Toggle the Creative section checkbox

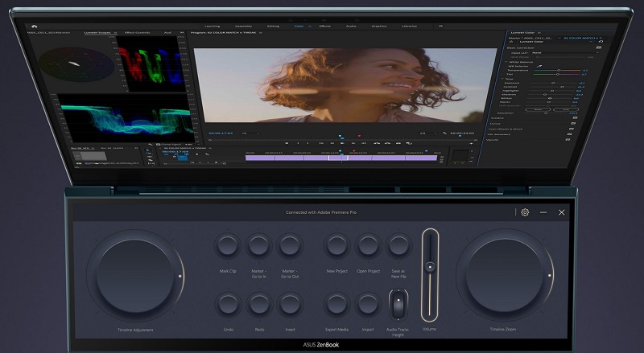tap(575, 118)
